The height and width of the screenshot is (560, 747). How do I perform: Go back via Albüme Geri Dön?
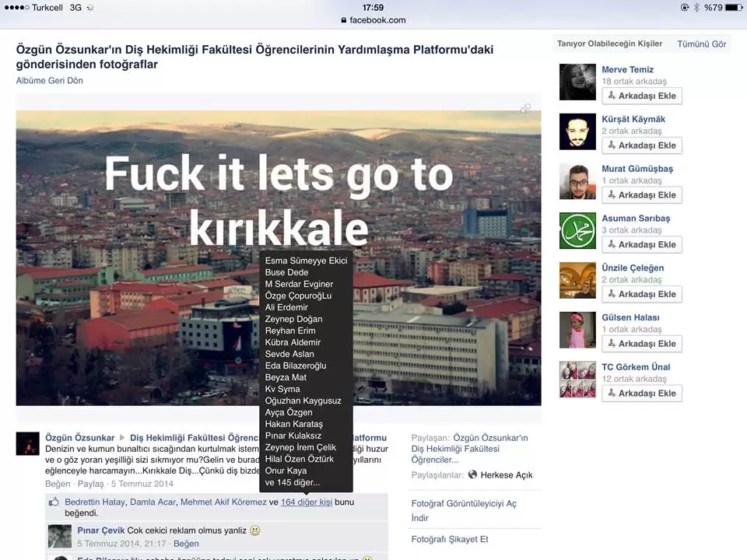[x=49, y=81]
